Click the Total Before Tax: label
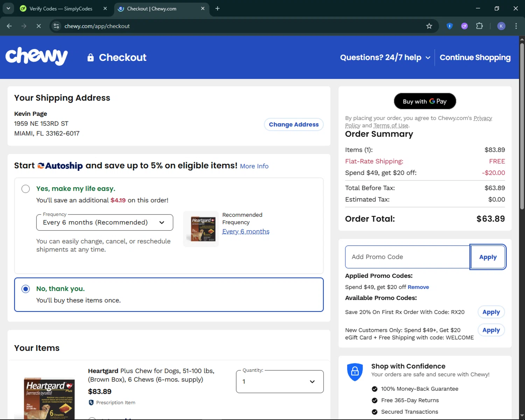The height and width of the screenshot is (420, 525). click(x=370, y=188)
